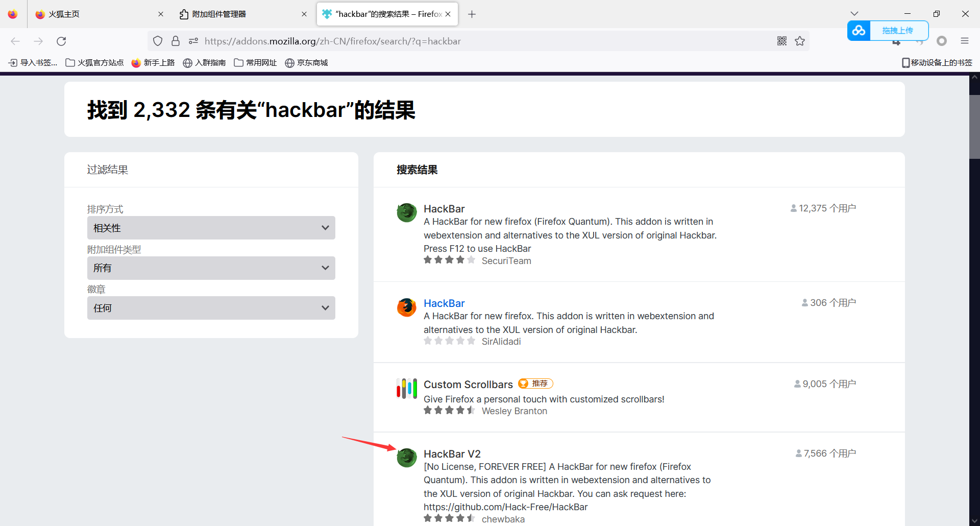Screen dimensions: 980x526
Task: Open the list all tabs chevron
Action: point(854,14)
